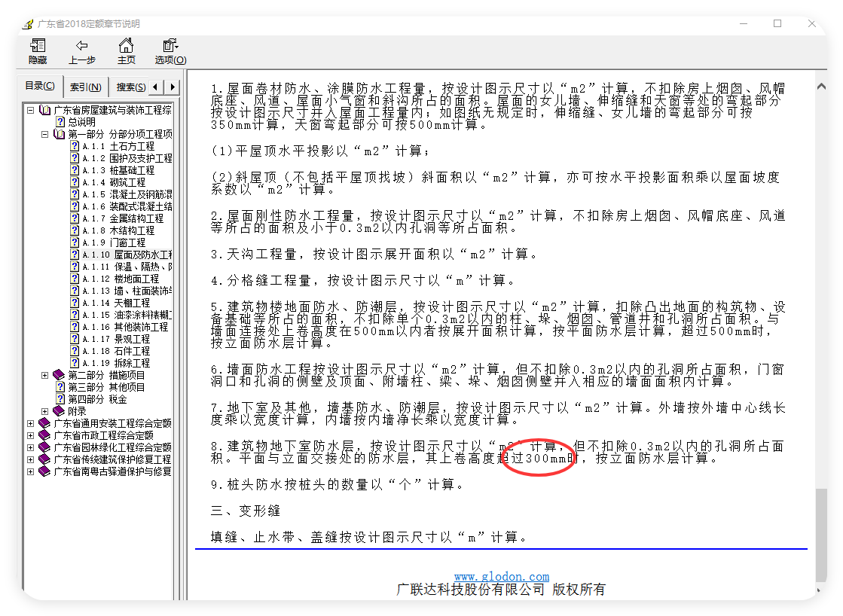
Task: Expand 广东省传统建筑保护修复工程 node
Action: click(x=31, y=459)
